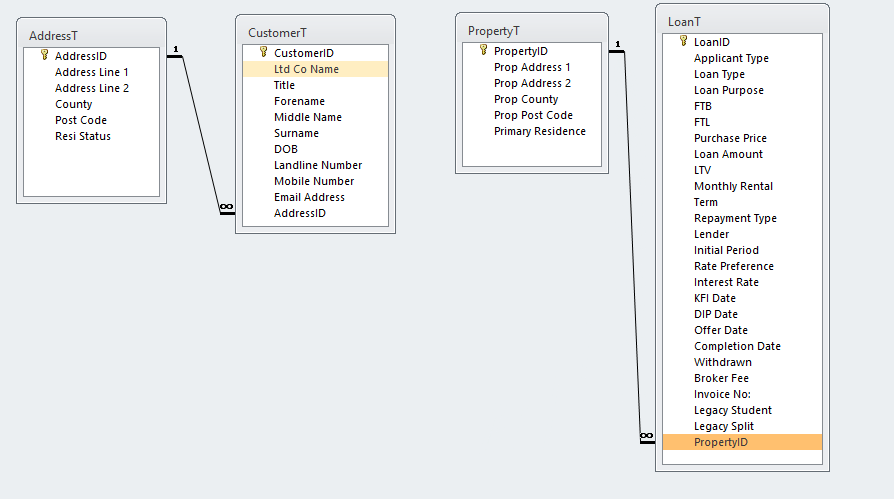Select the Loan Amount field
The width and height of the screenshot is (894, 499).
pos(742,153)
